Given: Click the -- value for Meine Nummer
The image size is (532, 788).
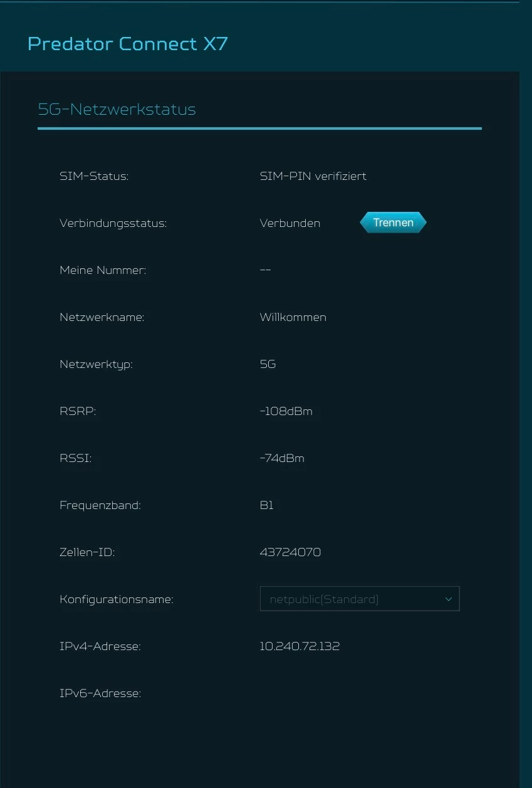Looking at the screenshot, I should (266, 270).
